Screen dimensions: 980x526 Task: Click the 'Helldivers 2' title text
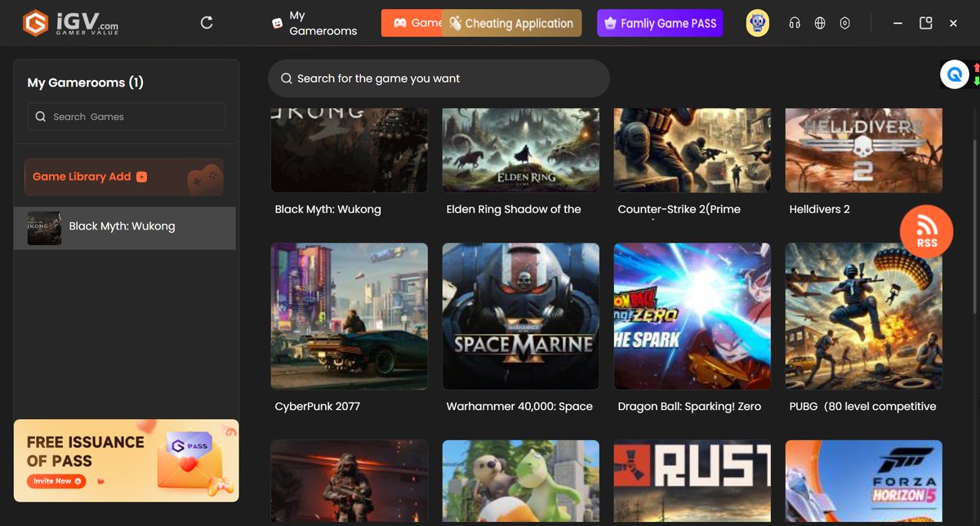[x=819, y=209]
